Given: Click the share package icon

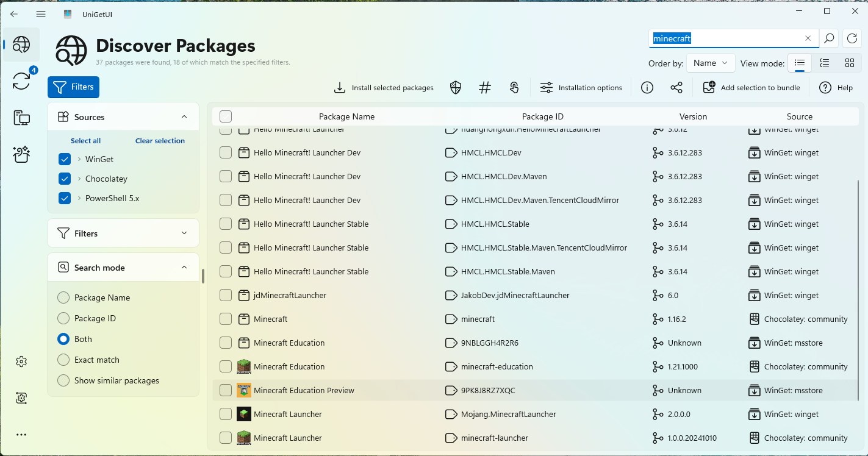Looking at the screenshot, I should click(x=676, y=88).
